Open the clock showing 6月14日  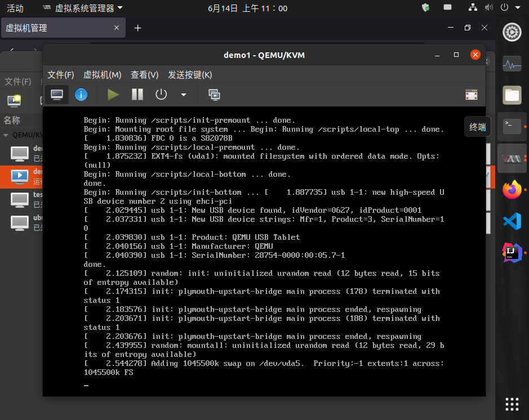click(x=247, y=8)
